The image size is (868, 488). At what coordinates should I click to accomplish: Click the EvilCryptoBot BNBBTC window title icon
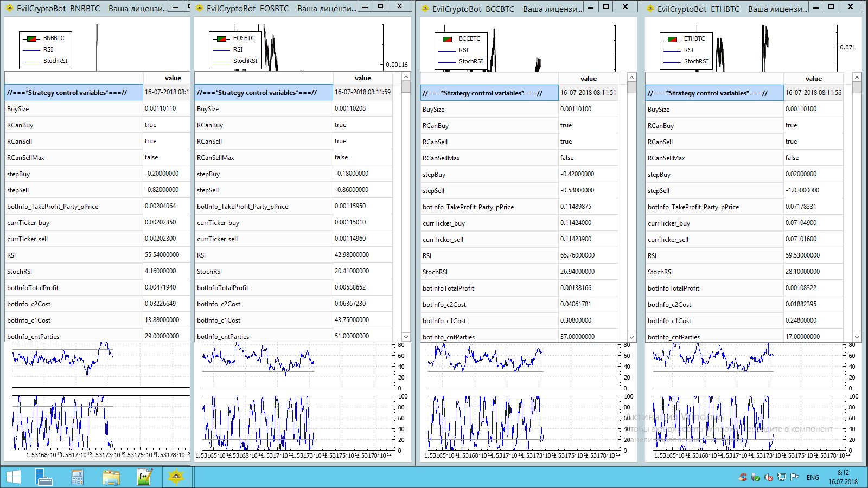point(9,9)
